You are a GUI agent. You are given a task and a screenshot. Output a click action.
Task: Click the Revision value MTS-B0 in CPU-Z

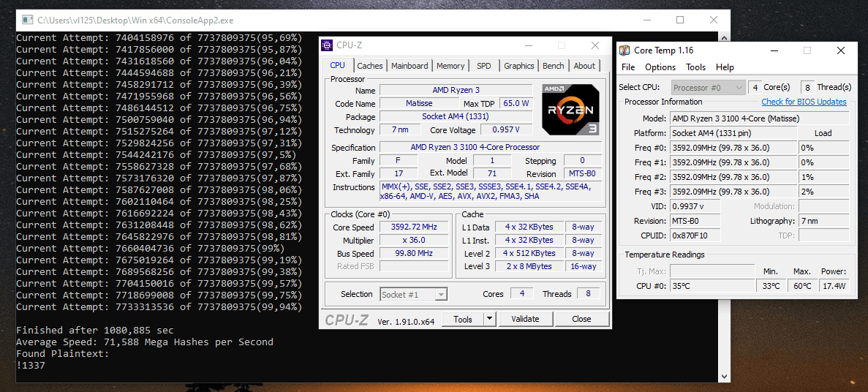[x=582, y=174]
